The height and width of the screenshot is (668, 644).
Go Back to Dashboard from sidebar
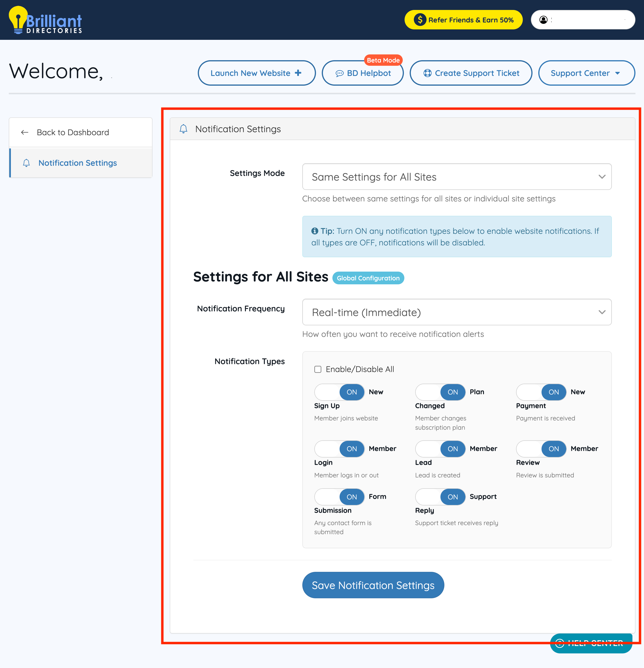point(73,132)
